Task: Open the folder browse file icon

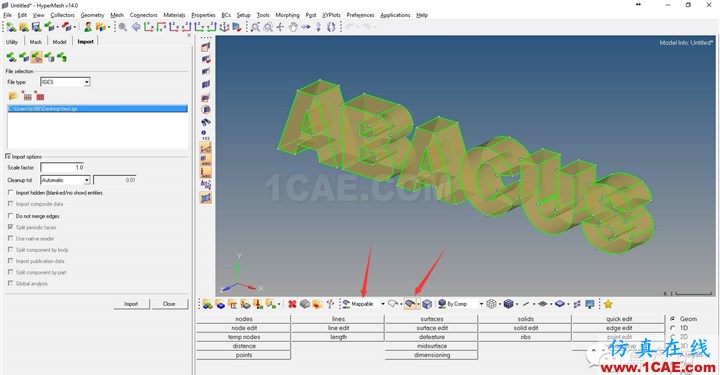Action: tap(13, 96)
